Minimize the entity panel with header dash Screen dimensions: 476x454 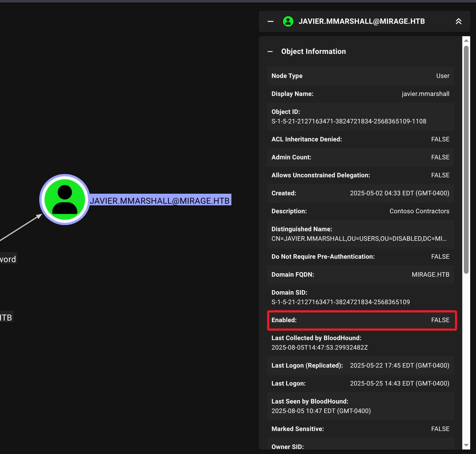tap(270, 21)
